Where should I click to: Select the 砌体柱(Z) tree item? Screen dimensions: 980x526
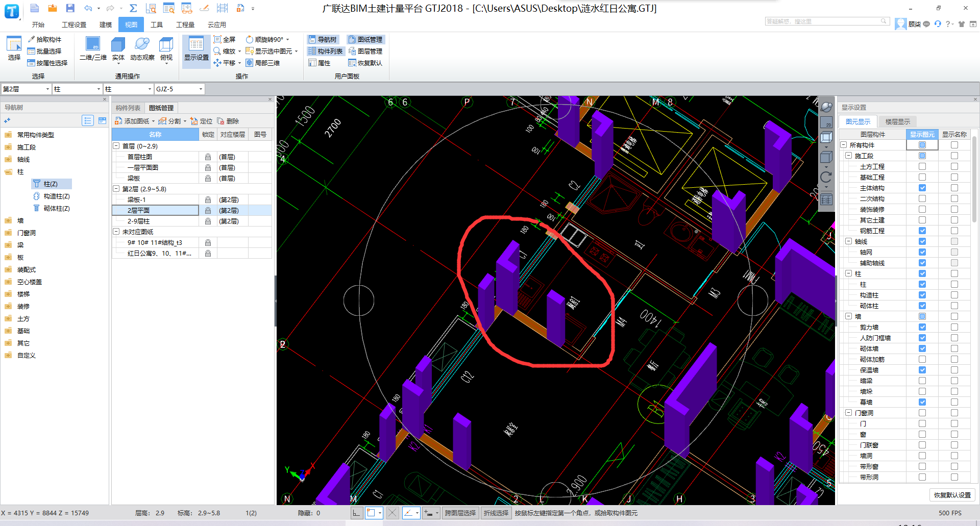click(52, 208)
